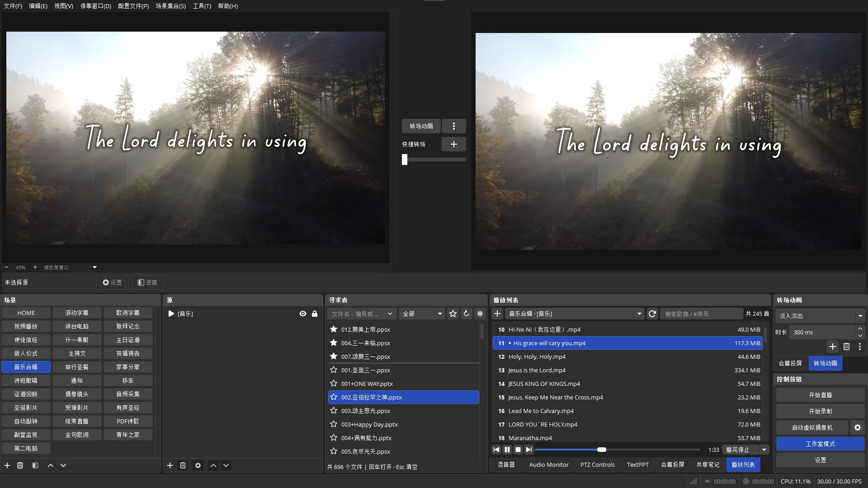Viewport: 868px width, 488px height.
Task: Toggle lock on [音乐] source
Action: coord(315,314)
